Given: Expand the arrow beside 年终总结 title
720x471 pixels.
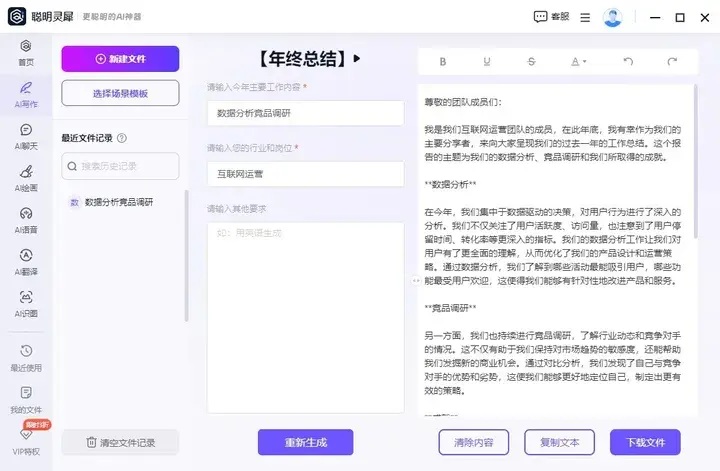Looking at the screenshot, I should pyautogui.click(x=357, y=58).
